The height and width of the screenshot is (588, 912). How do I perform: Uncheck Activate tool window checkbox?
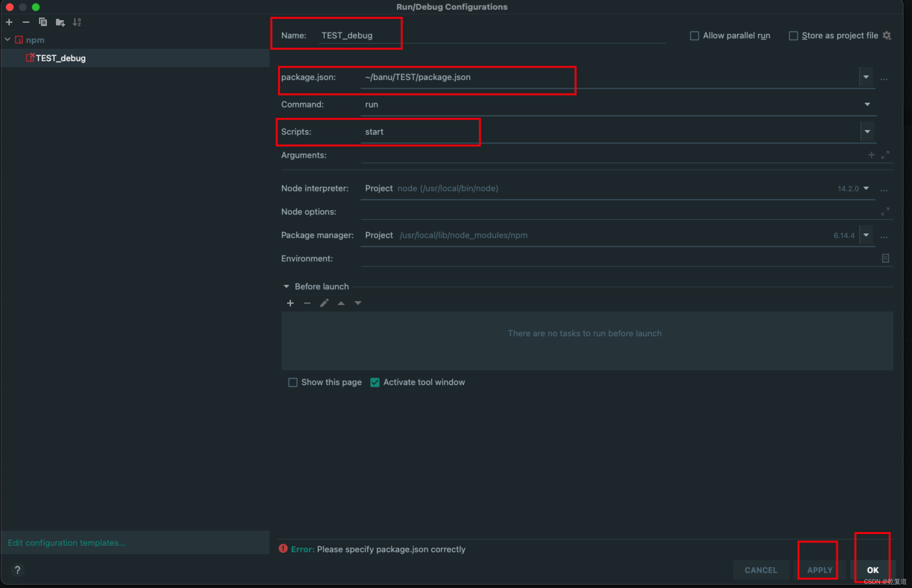pyautogui.click(x=375, y=382)
